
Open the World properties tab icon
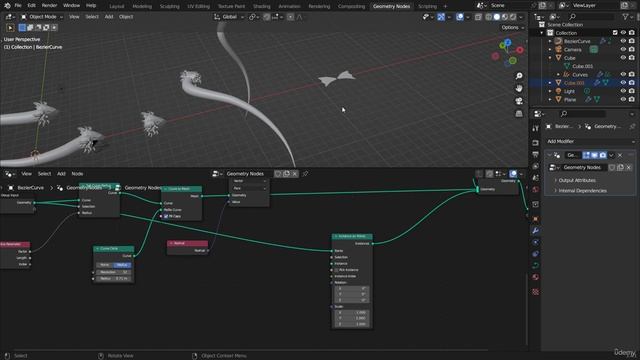tap(536, 189)
